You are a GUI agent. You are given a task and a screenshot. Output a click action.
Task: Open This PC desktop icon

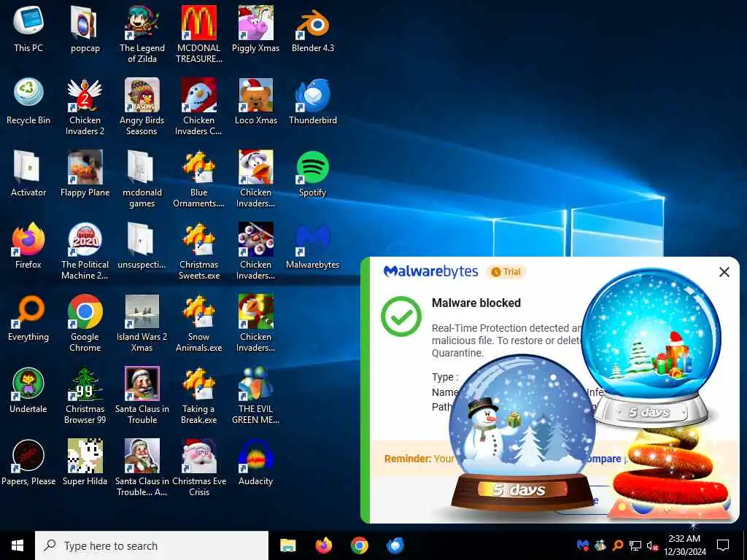[x=28, y=28]
